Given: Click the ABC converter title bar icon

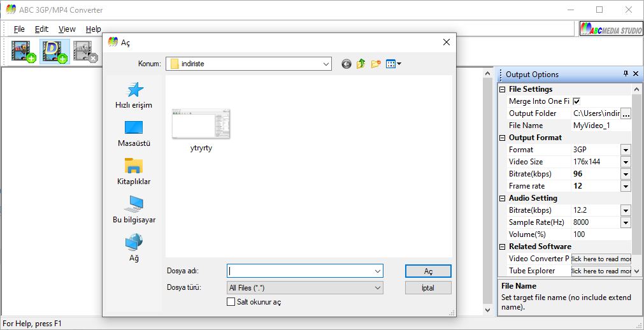Looking at the screenshot, I should pyautogui.click(x=11, y=10).
